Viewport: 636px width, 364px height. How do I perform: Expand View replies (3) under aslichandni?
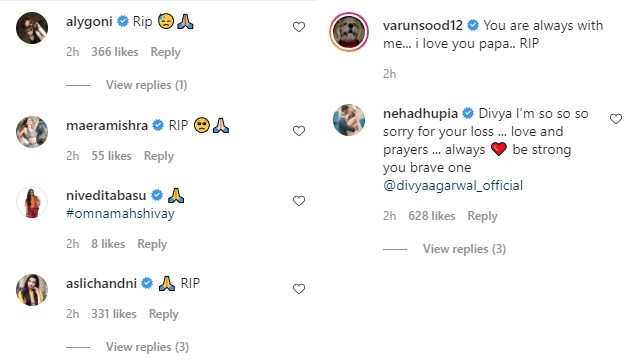click(x=147, y=347)
